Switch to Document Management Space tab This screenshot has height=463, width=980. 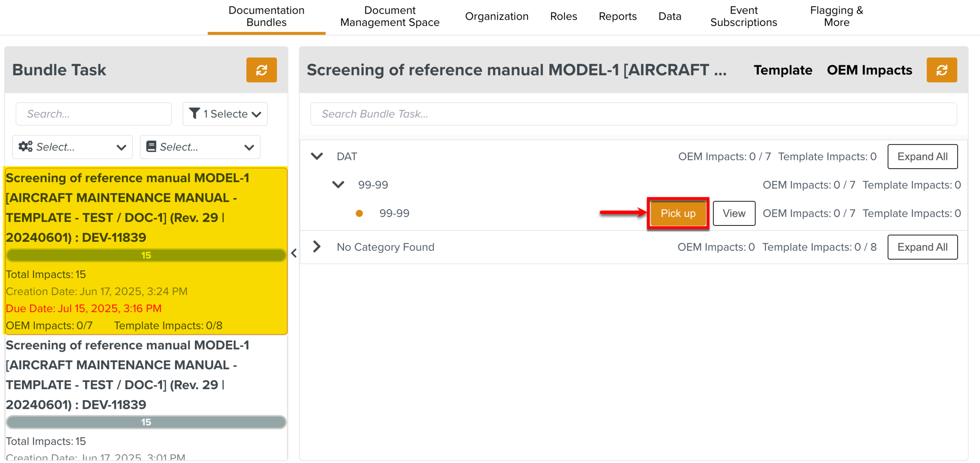[x=390, y=16]
